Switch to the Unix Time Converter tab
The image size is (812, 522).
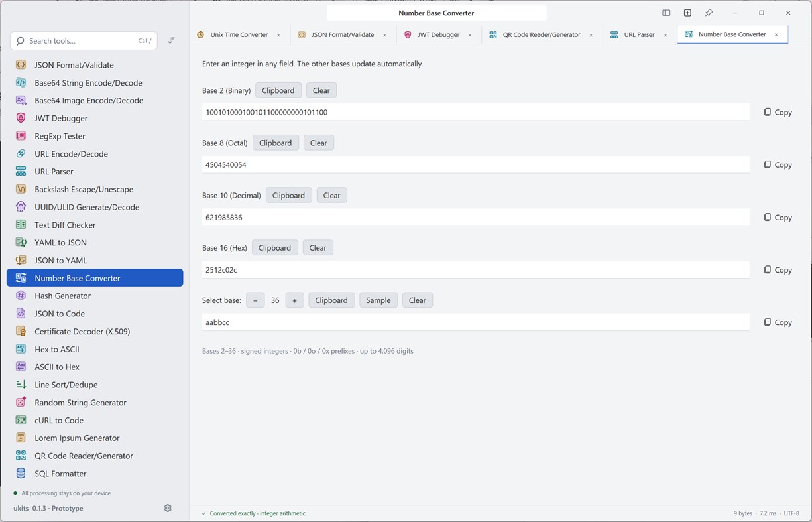tap(239, 34)
